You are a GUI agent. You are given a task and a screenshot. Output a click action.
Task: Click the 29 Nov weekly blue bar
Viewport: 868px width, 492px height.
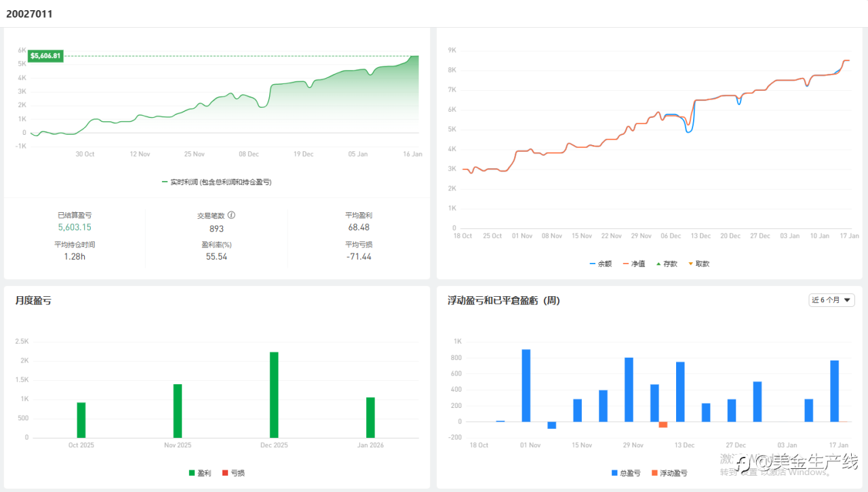click(629, 390)
